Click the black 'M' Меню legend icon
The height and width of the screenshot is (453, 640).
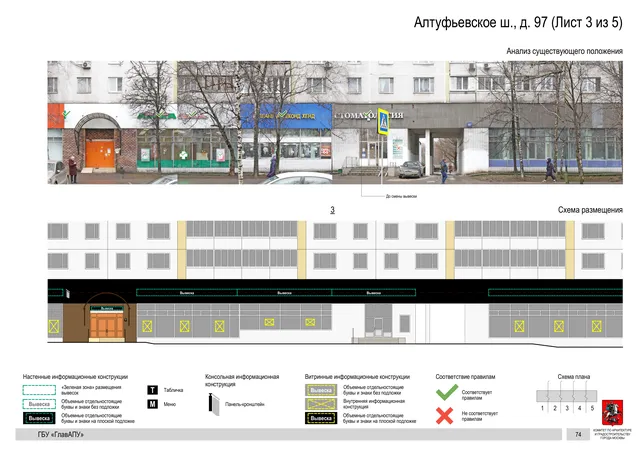pyautogui.click(x=152, y=404)
